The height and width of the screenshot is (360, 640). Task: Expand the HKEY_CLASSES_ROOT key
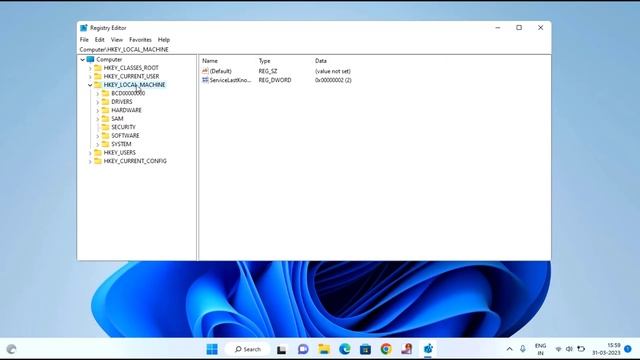point(90,68)
